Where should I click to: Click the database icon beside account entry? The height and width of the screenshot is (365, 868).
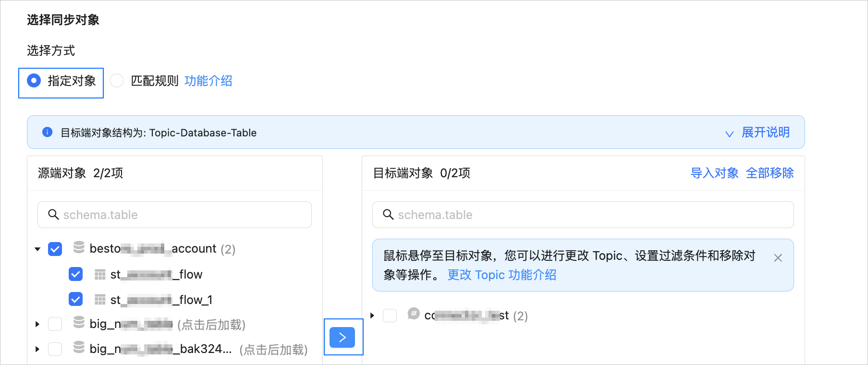click(x=79, y=248)
